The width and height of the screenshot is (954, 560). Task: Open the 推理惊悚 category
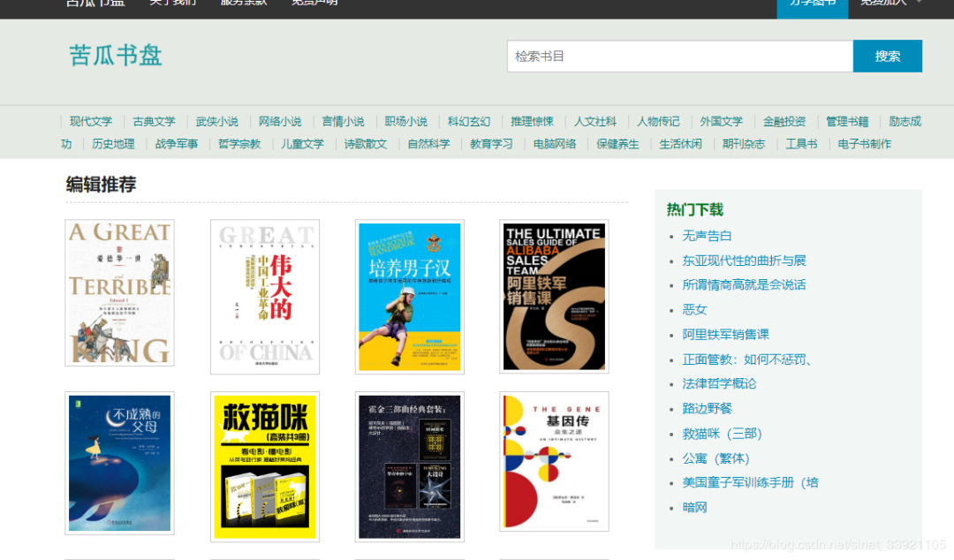click(533, 121)
